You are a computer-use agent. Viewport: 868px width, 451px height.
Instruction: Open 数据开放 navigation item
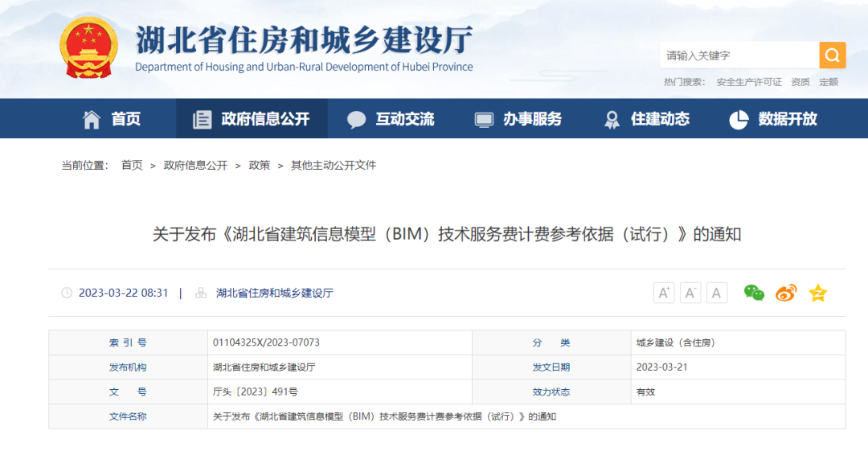[773, 119]
